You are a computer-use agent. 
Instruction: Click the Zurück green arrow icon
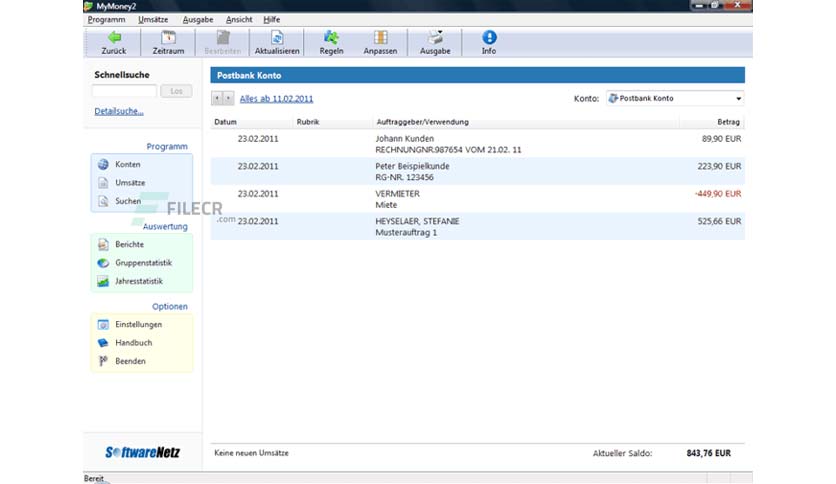(x=114, y=37)
